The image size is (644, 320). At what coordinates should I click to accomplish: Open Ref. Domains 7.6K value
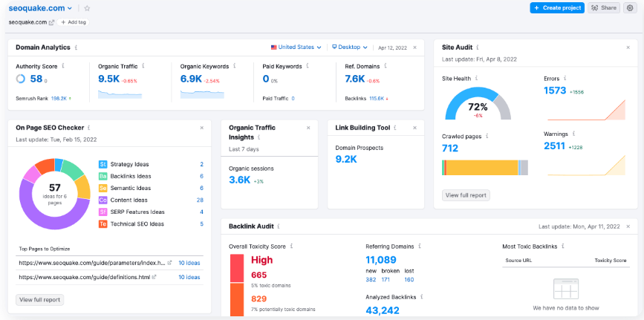(355, 79)
